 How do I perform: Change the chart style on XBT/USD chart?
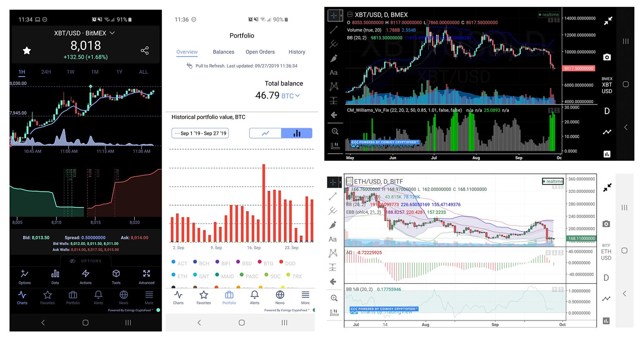coord(607,132)
